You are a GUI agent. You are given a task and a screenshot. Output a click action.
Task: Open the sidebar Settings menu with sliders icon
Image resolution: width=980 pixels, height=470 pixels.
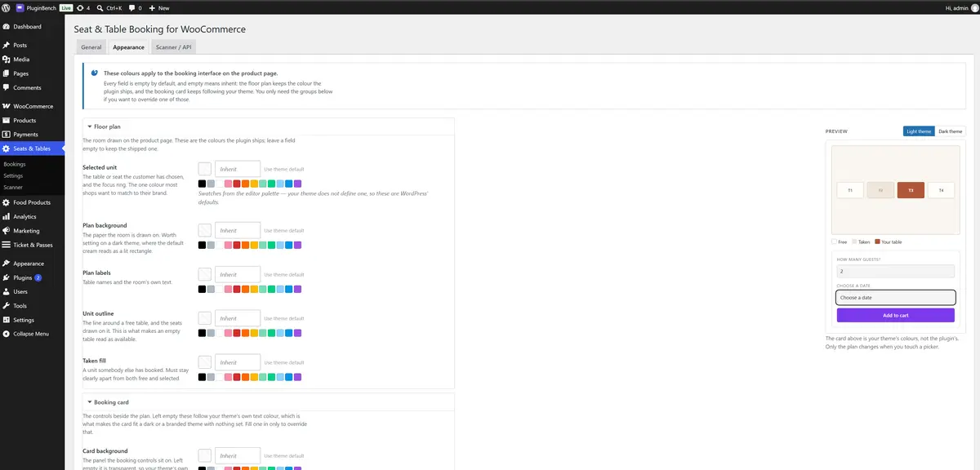pos(33,320)
